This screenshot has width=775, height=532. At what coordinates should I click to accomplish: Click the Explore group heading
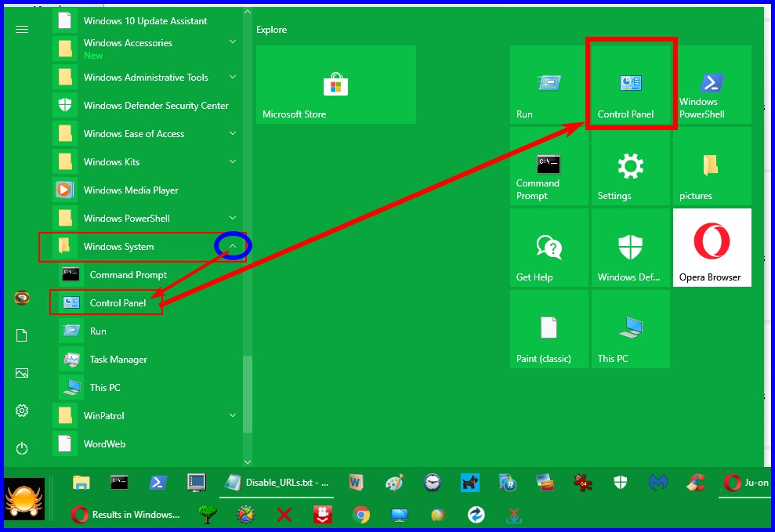pos(271,30)
